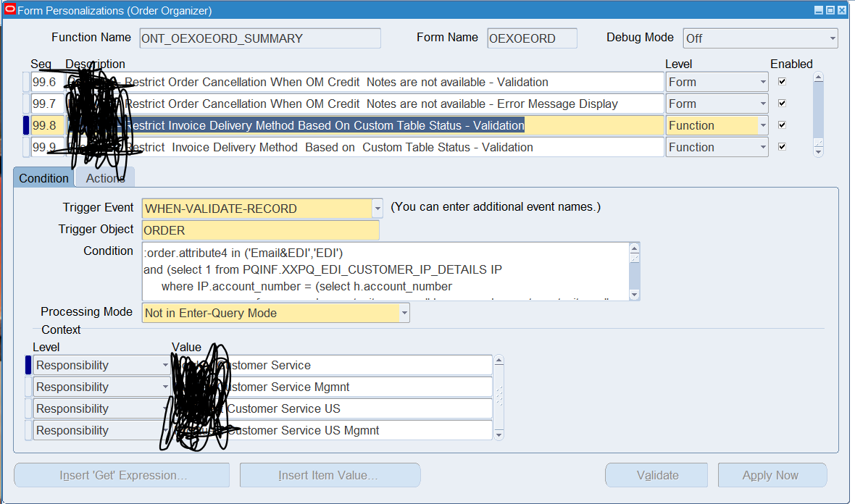Click the record indicator beside first Responsibility row
Viewport: 855px width, 504px height.
coord(28,365)
